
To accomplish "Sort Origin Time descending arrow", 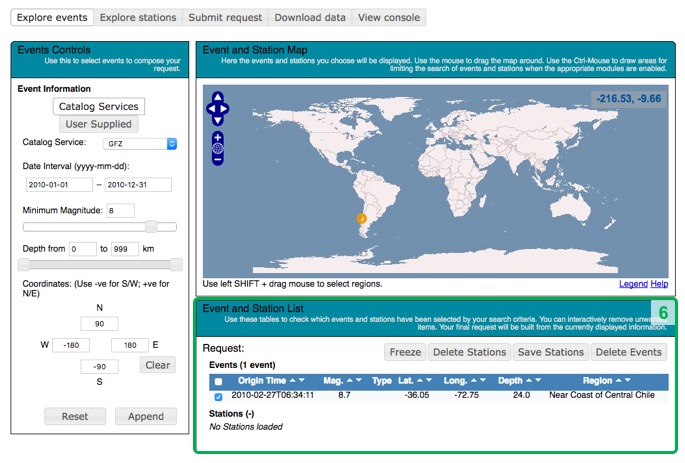I will click(x=301, y=380).
